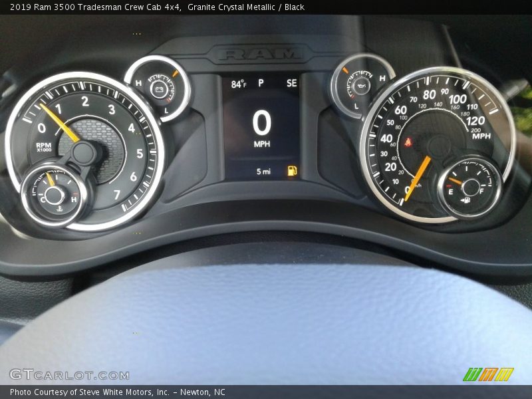Click the red warning light inside the speedometer
532x399 pixels.
tap(408, 142)
